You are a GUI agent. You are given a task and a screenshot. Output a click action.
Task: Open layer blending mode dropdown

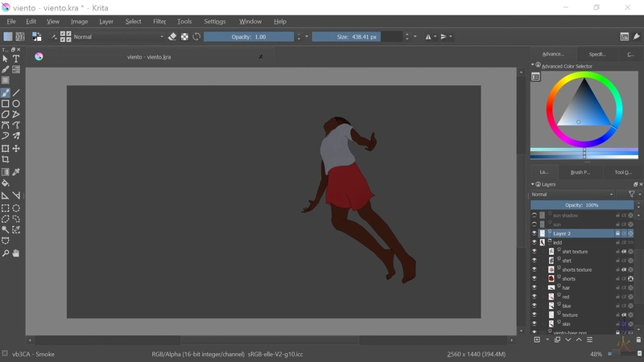pos(573,194)
